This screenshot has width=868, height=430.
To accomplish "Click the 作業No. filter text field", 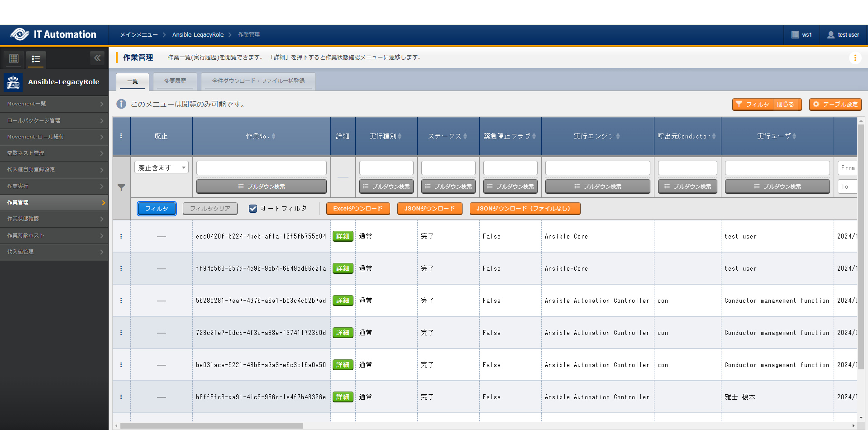I will click(261, 168).
